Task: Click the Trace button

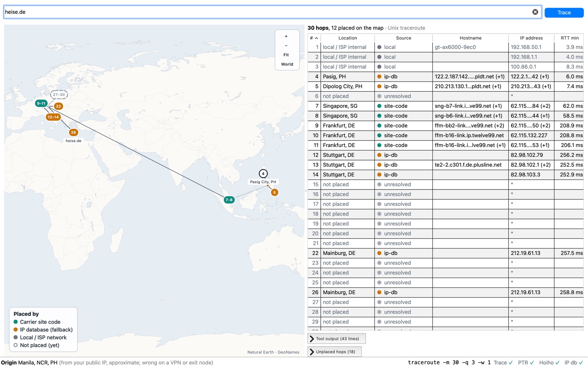Action: 564,13
